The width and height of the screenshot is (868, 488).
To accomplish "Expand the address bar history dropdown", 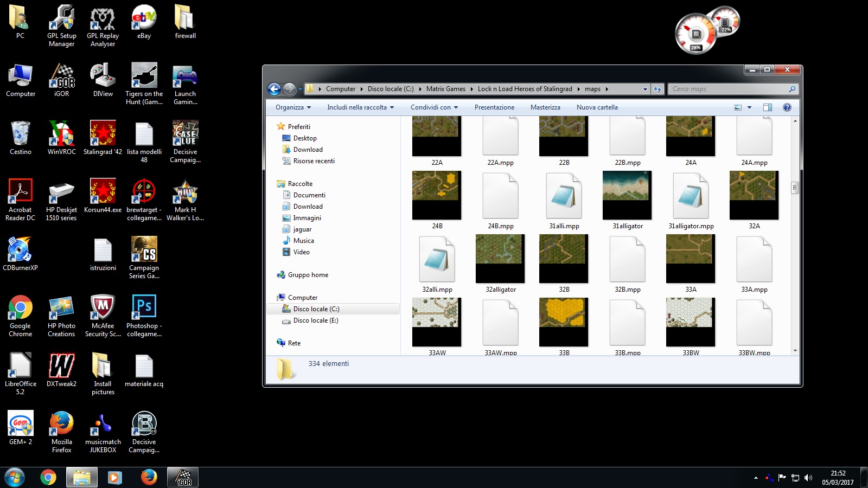I will click(645, 89).
